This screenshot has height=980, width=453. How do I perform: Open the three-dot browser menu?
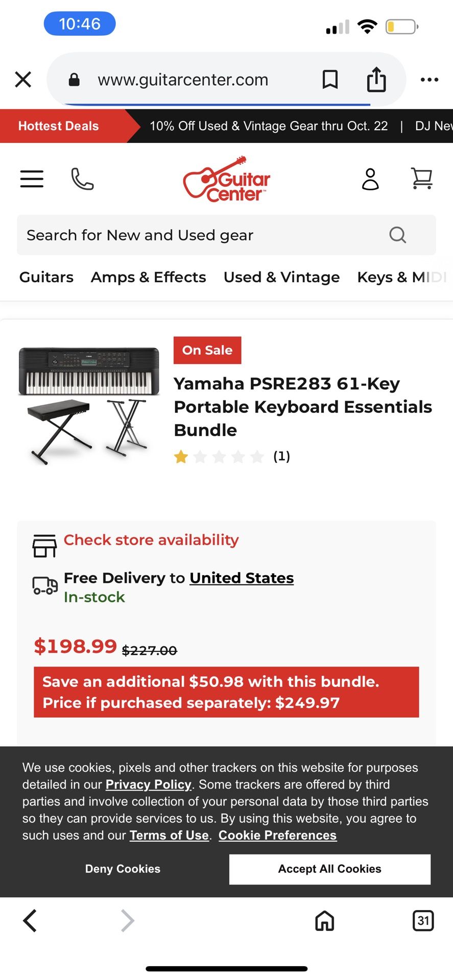429,80
